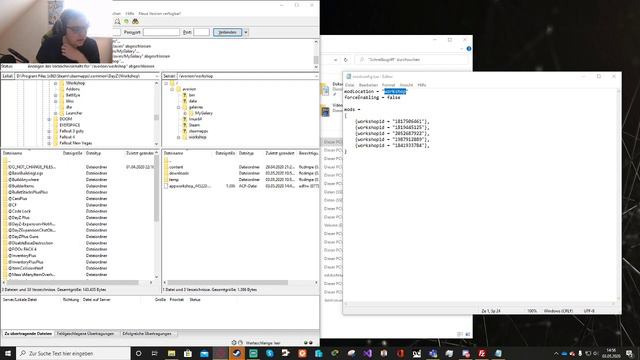Focus the Port input field

201,32
